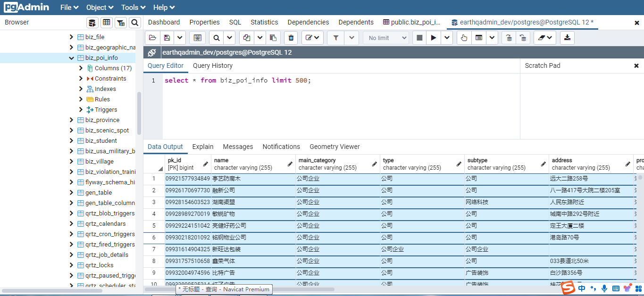The image size is (644, 296).
Task: Download query results as CSV
Action: [567, 38]
